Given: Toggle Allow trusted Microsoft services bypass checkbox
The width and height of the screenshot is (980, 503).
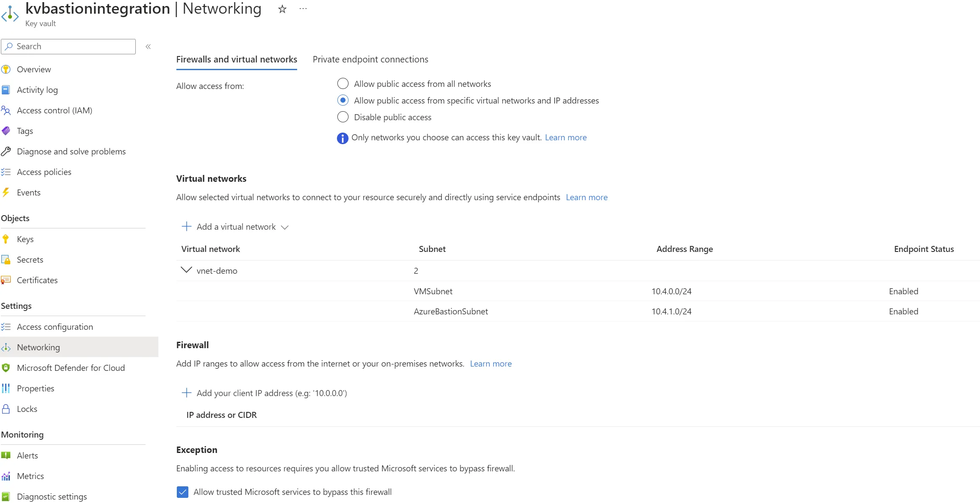Looking at the screenshot, I should [x=182, y=492].
